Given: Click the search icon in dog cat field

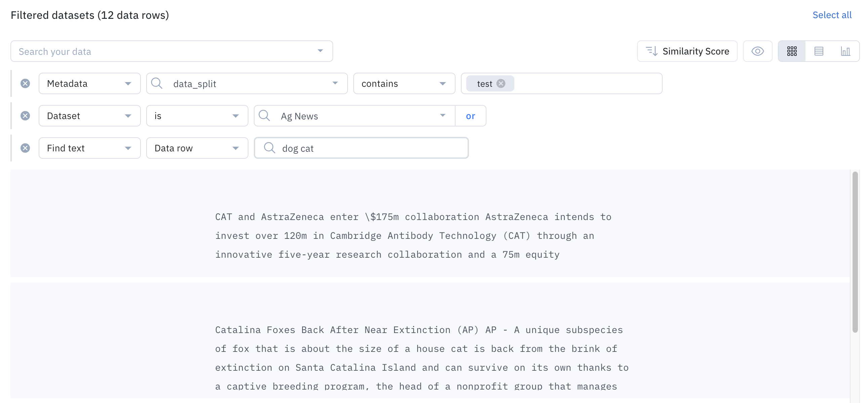Looking at the screenshot, I should (270, 148).
